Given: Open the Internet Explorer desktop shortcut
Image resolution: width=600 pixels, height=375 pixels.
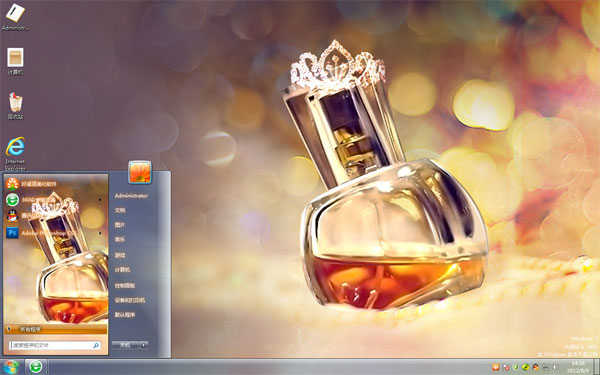Looking at the screenshot, I should 15,153.
